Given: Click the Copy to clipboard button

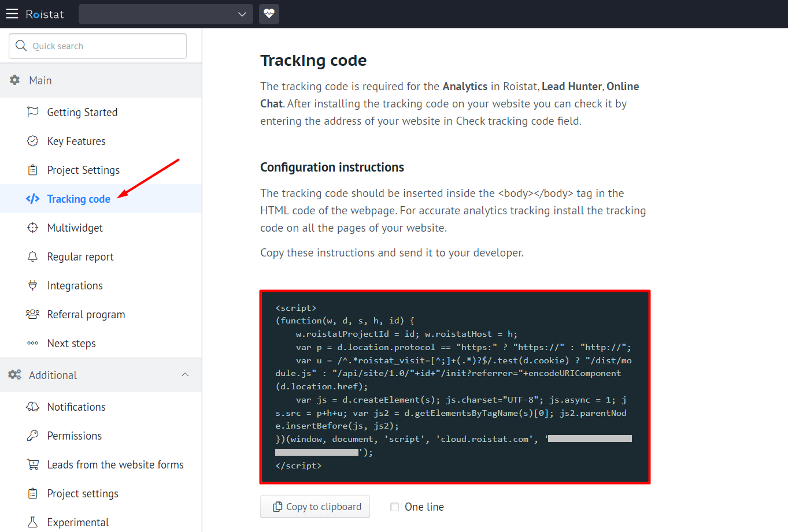Looking at the screenshot, I should [315, 507].
